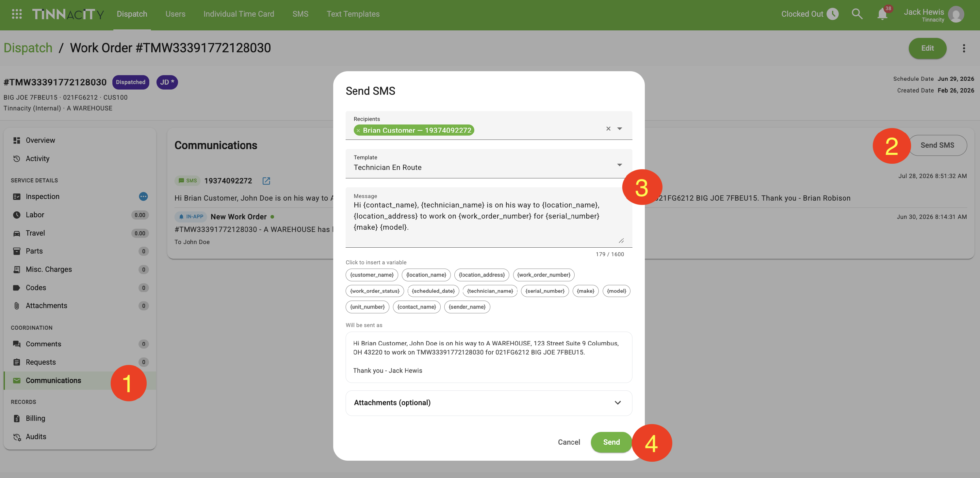Screen dimensions: 980x478
Task: Click the message textarea resize handle
Action: (x=621, y=240)
